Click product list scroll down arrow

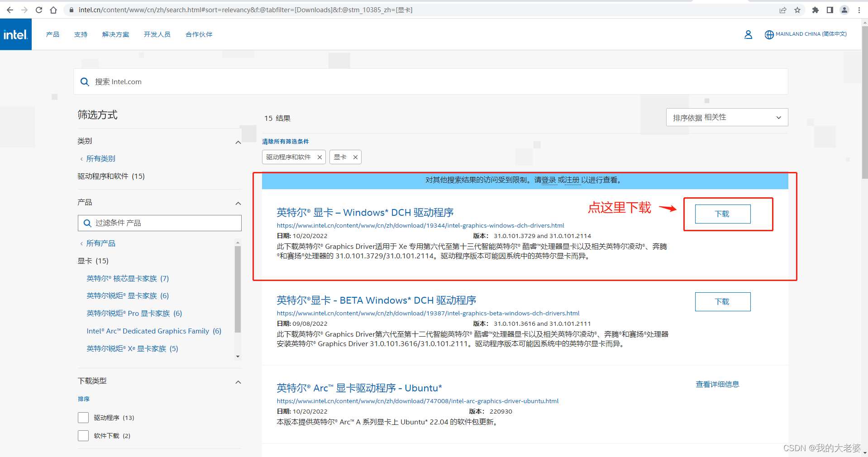[238, 357]
